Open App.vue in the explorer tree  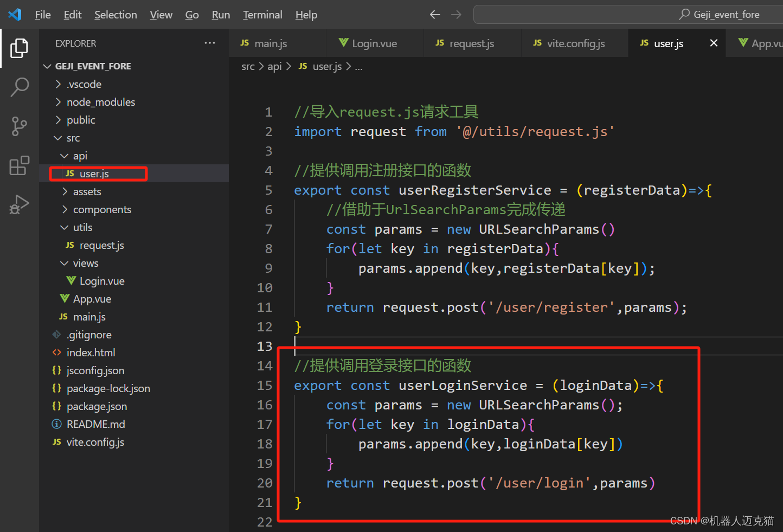click(x=134, y=299)
